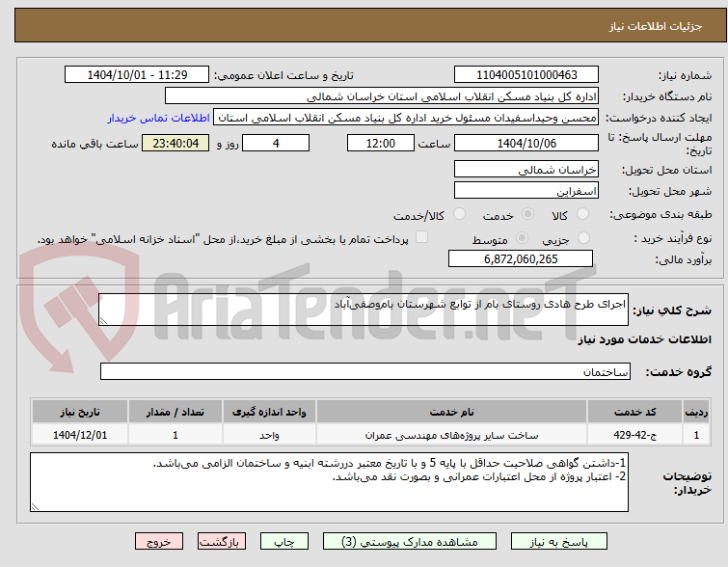728x567 pixels.
Task: Click the resize handle of توضیحات خریدار box
Action: [35, 507]
